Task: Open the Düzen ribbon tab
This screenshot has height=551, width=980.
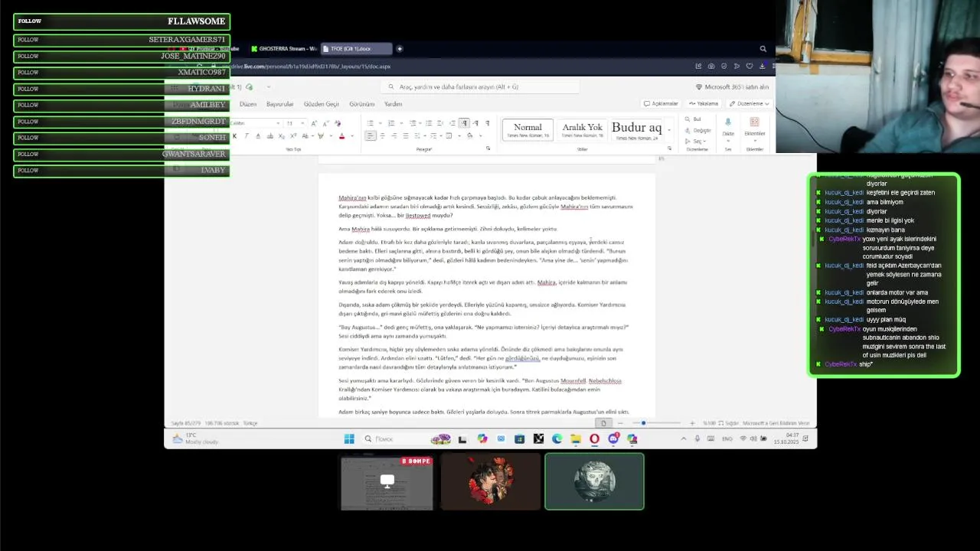Action: point(247,104)
